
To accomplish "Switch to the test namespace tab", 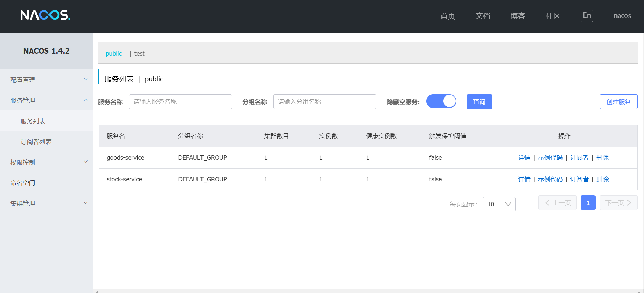I will 139,53.
